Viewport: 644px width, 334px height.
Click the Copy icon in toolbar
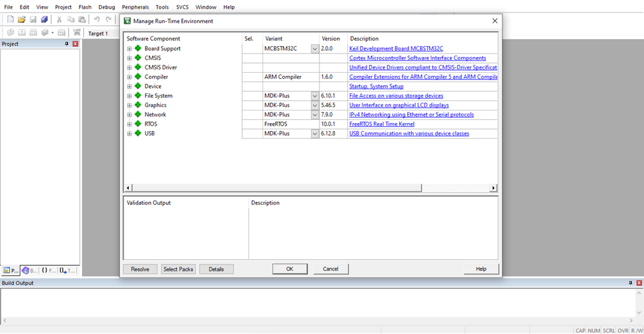point(71,19)
